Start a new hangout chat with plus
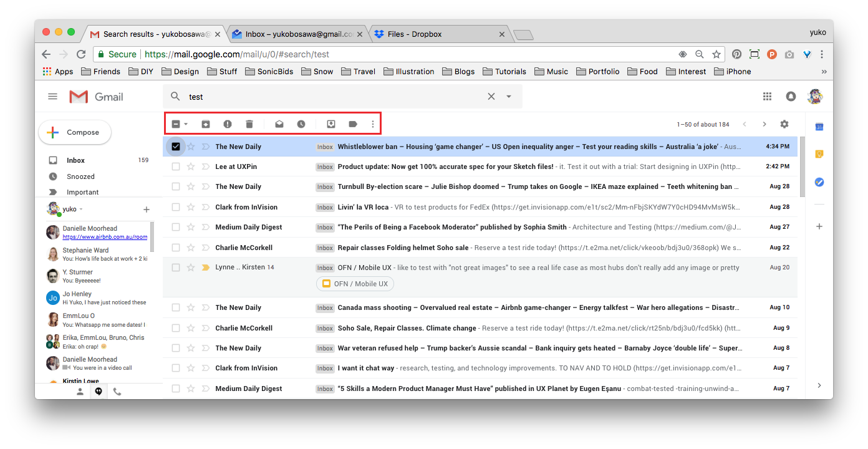Screen dimensions: 868x449 coord(147,210)
